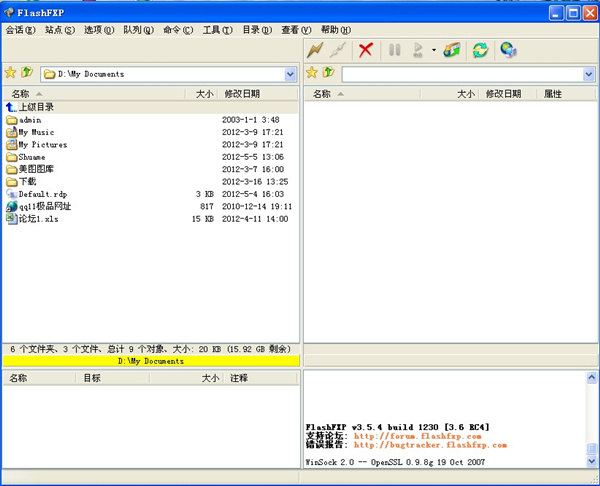Screen dimensions: 600x486
Task: Open the 工具 (Tools) menu
Action: [217, 30]
